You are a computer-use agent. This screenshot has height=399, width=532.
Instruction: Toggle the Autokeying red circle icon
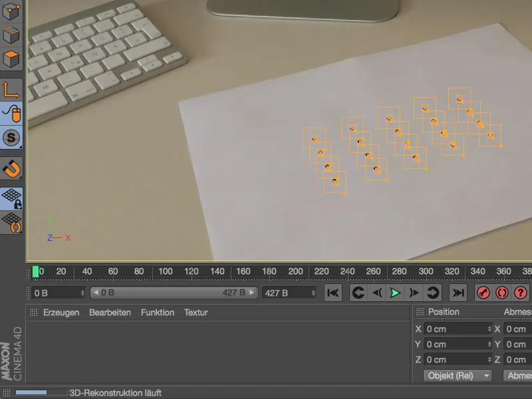(x=502, y=293)
